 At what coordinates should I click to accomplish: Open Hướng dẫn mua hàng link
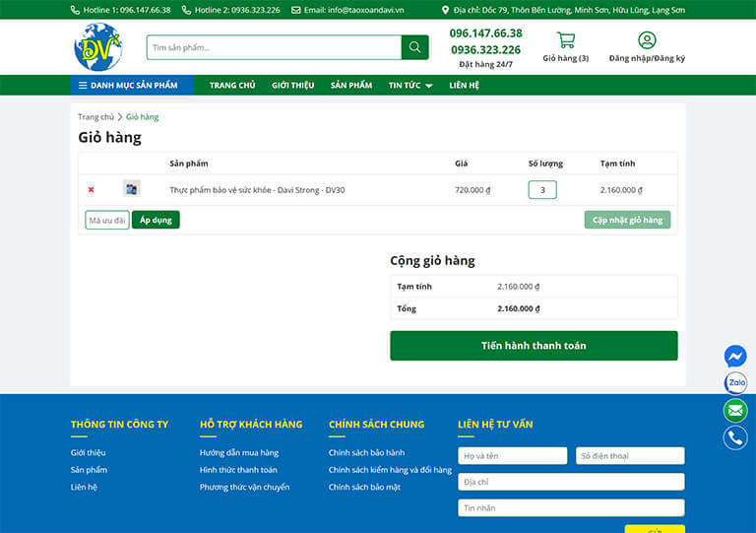239,452
